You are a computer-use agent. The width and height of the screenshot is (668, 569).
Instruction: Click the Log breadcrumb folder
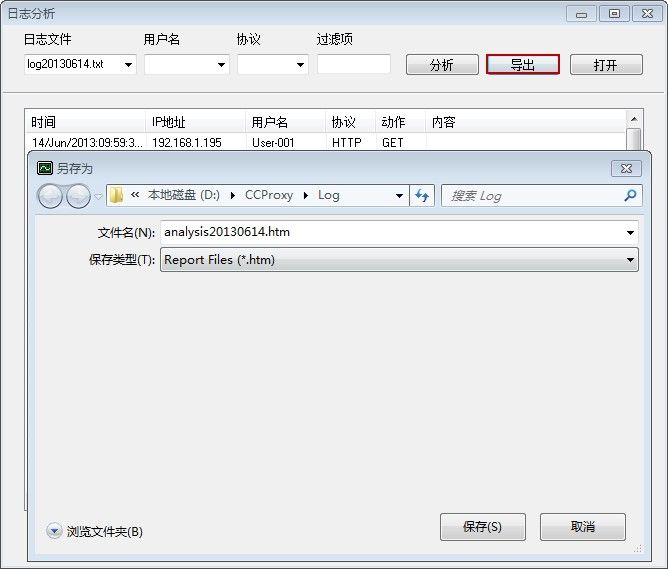point(329,195)
